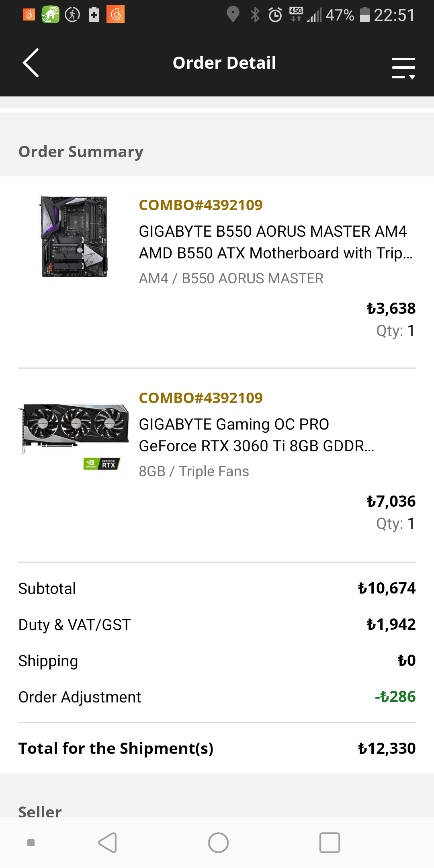
Task: Open GIGABYTE Gaming OC PRO product title
Action: [256, 435]
